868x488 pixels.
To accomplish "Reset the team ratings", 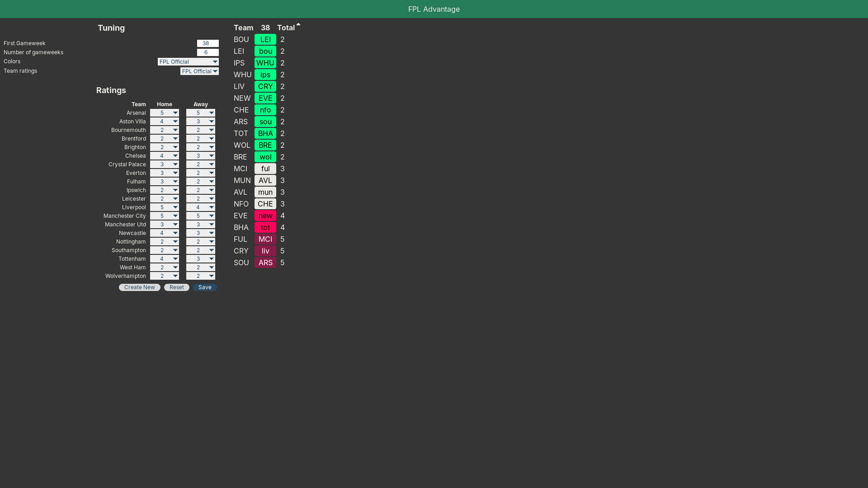I will pyautogui.click(x=177, y=287).
